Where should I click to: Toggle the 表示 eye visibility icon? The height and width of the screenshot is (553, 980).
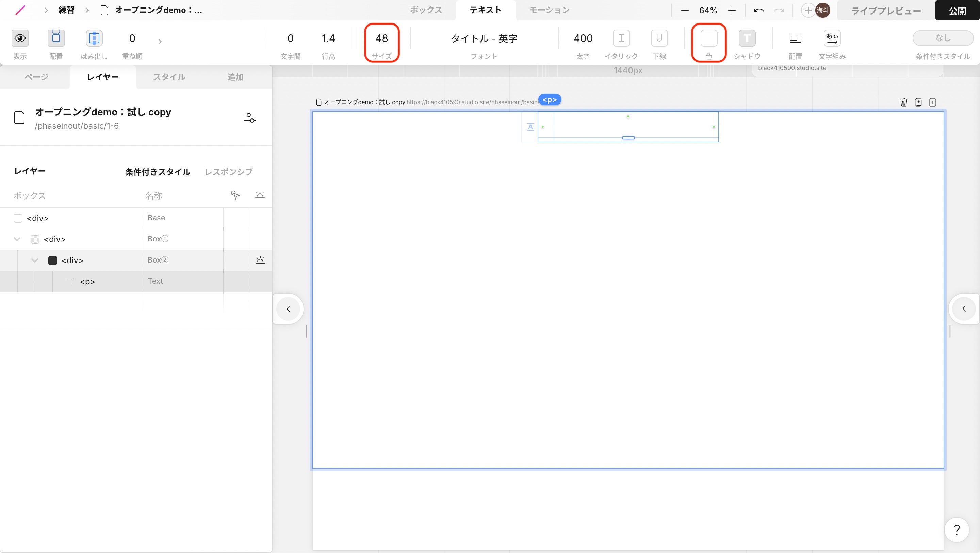(20, 38)
